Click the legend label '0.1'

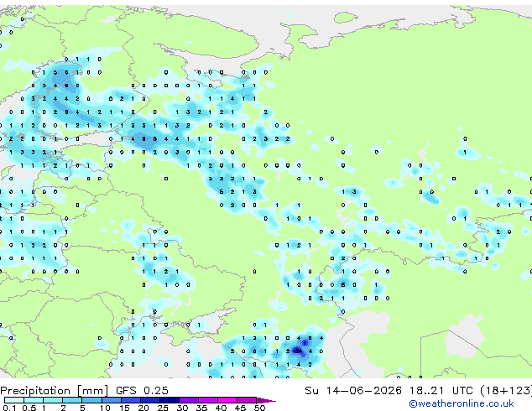click(9, 408)
